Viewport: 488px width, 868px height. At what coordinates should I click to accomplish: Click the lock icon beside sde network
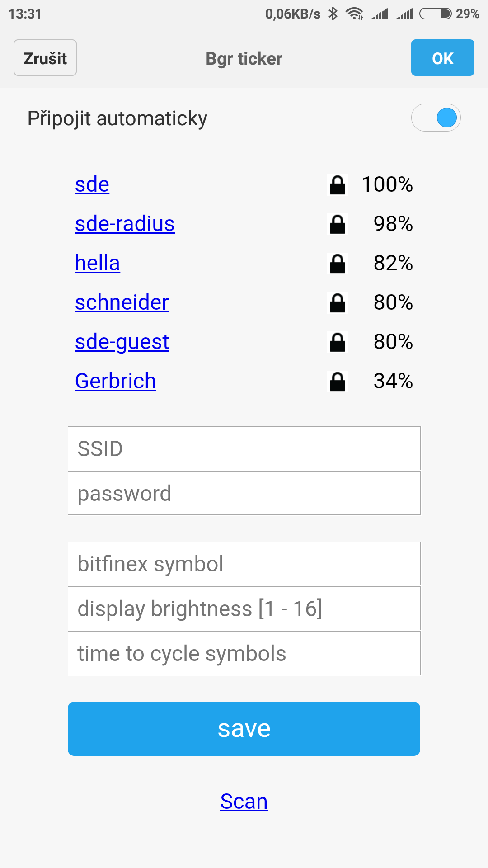(x=338, y=185)
